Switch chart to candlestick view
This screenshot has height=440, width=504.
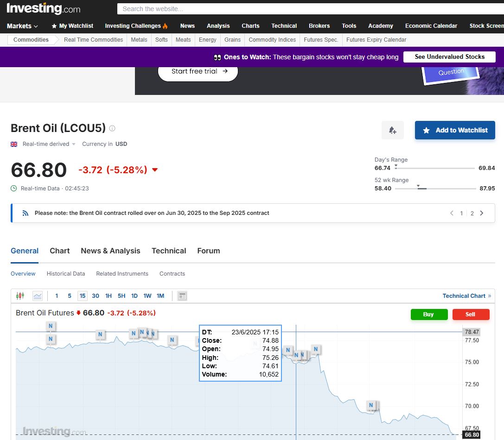tap(20, 296)
